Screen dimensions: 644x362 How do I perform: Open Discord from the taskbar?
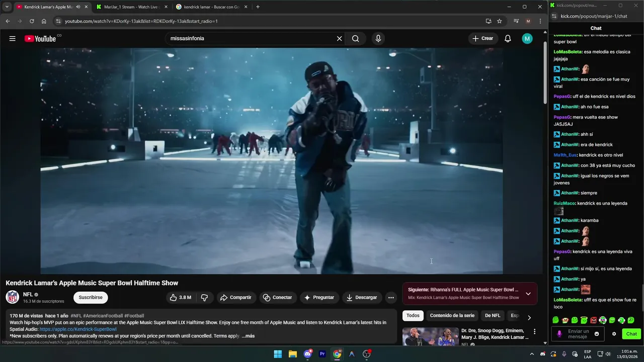click(x=307, y=354)
